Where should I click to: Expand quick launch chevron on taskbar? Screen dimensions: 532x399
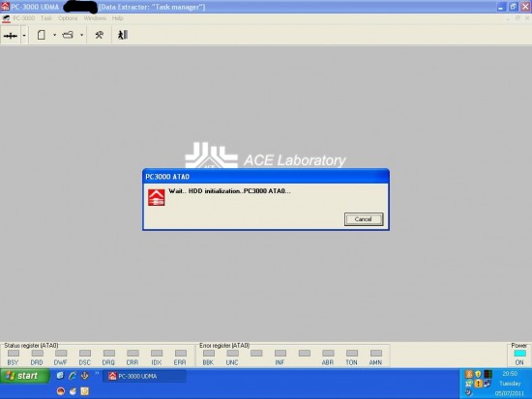97,374
